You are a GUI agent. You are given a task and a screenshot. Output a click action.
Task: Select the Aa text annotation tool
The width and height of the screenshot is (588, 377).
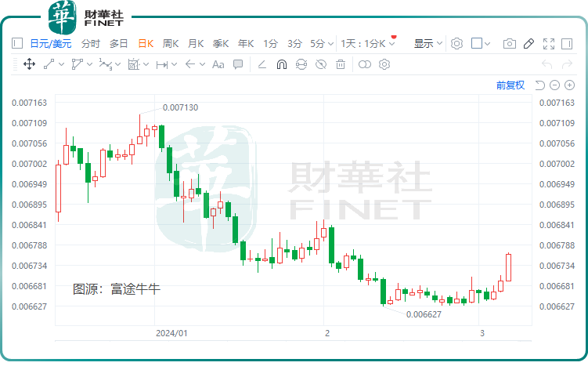[x=218, y=64]
